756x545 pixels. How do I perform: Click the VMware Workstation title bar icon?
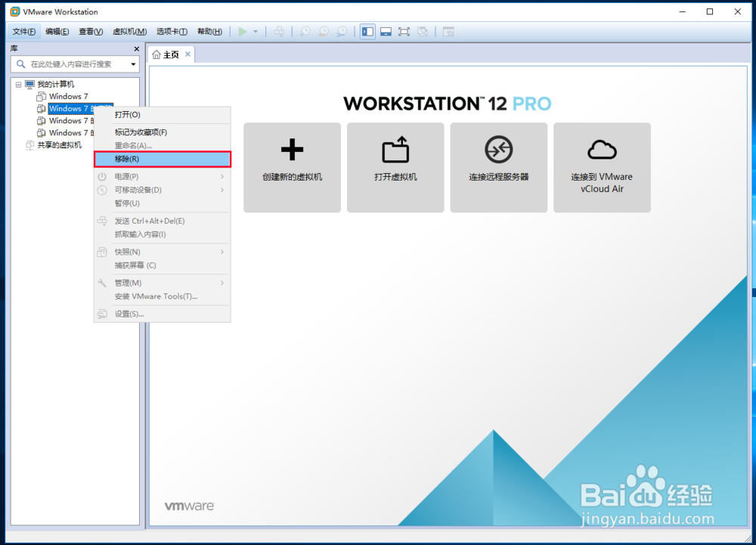pyautogui.click(x=15, y=11)
